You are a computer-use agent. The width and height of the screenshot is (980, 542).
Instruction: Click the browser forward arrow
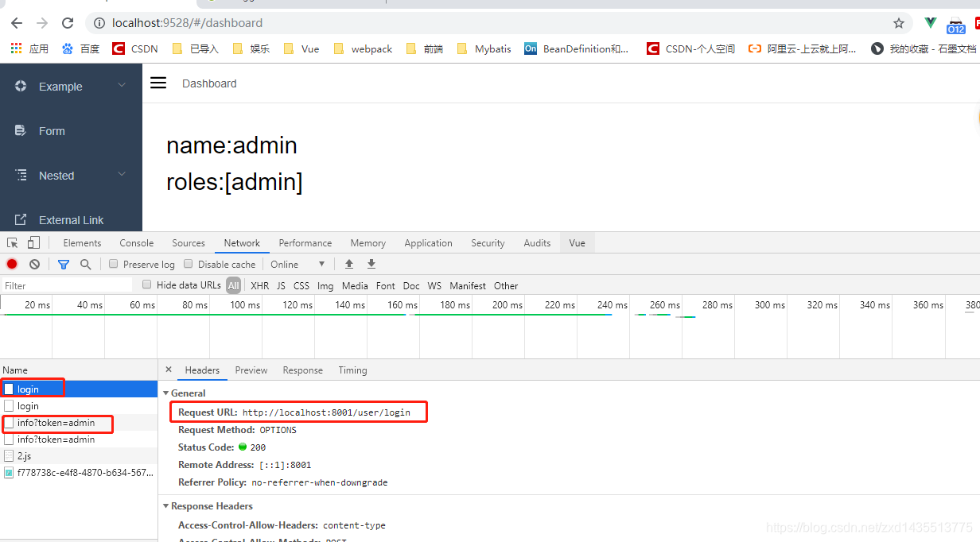pyautogui.click(x=42, y=23)
